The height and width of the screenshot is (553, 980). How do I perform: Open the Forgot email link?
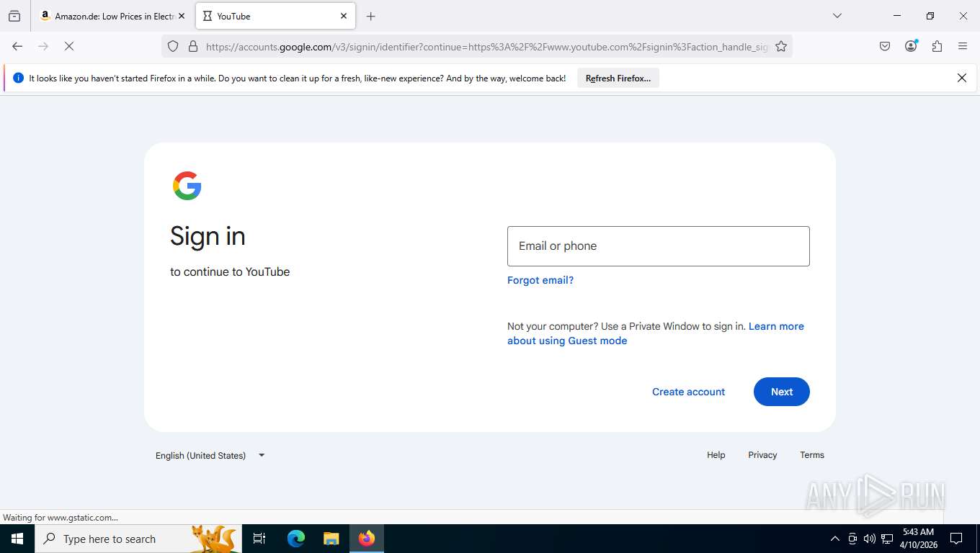[x=540, y=280]
